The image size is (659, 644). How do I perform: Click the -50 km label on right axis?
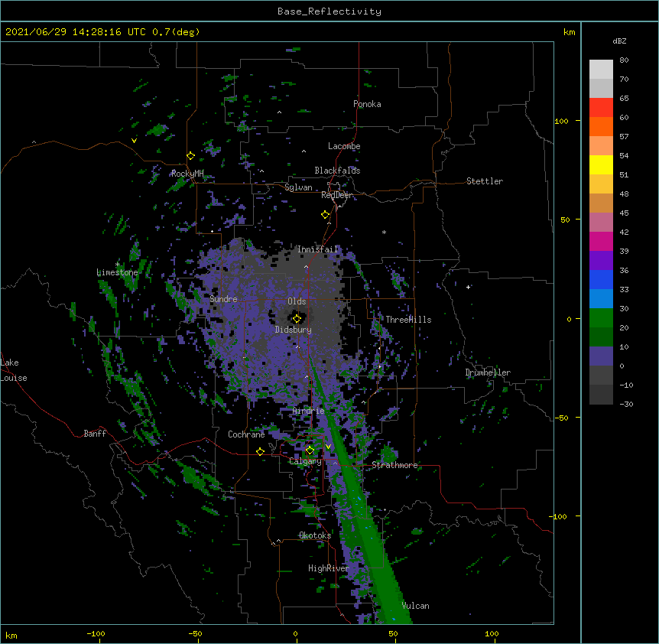561,418
